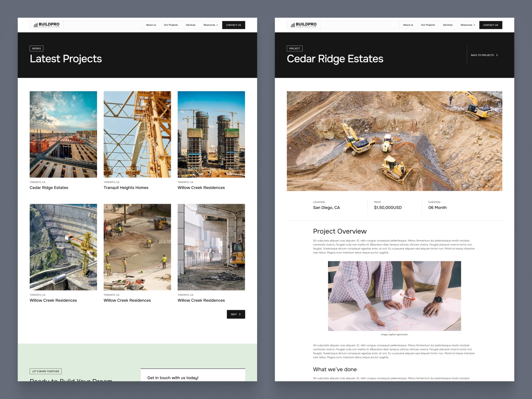532x399 pixels.
Task: Open Tranquil Heights Homes crane thumbnail
Action: coord(137,134)
